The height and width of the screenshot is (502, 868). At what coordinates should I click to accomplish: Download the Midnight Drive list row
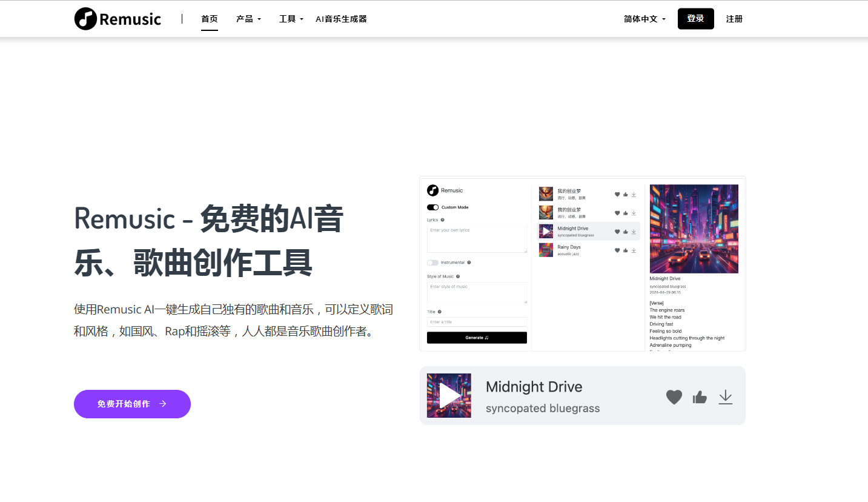pos(634,232)
